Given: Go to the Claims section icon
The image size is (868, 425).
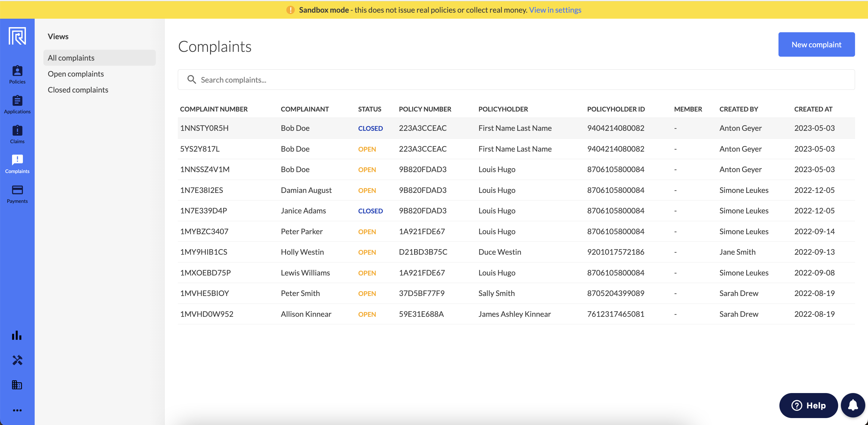Looking at the screenshot, I should (x=17, y=131).
